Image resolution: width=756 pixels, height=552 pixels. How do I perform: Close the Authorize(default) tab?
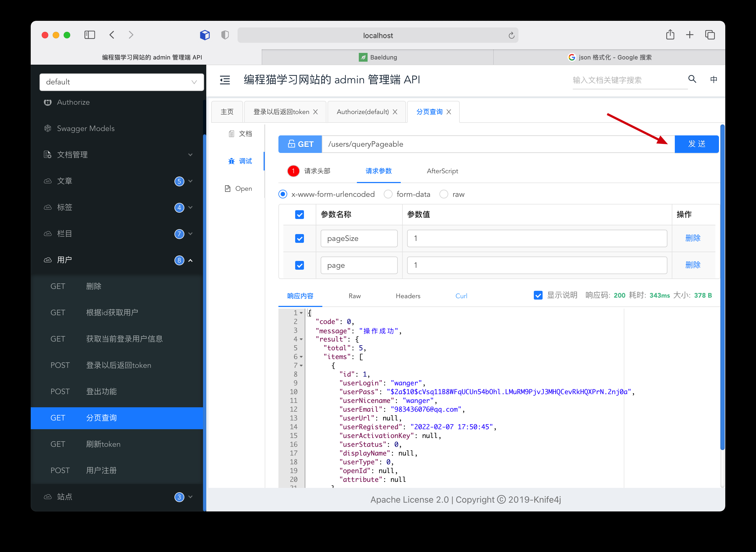pos(395,112)
